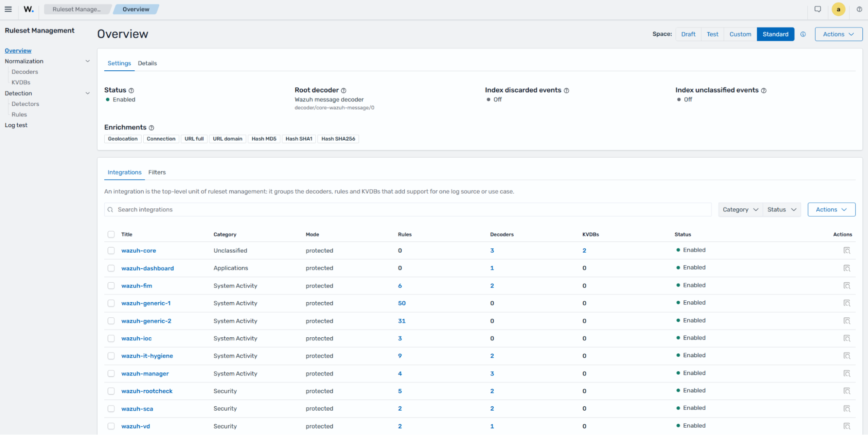Inspect the wazuh-vd row action icon
Image resolution: width=868 pixels, height=435 pixels.
coord(847,426)
